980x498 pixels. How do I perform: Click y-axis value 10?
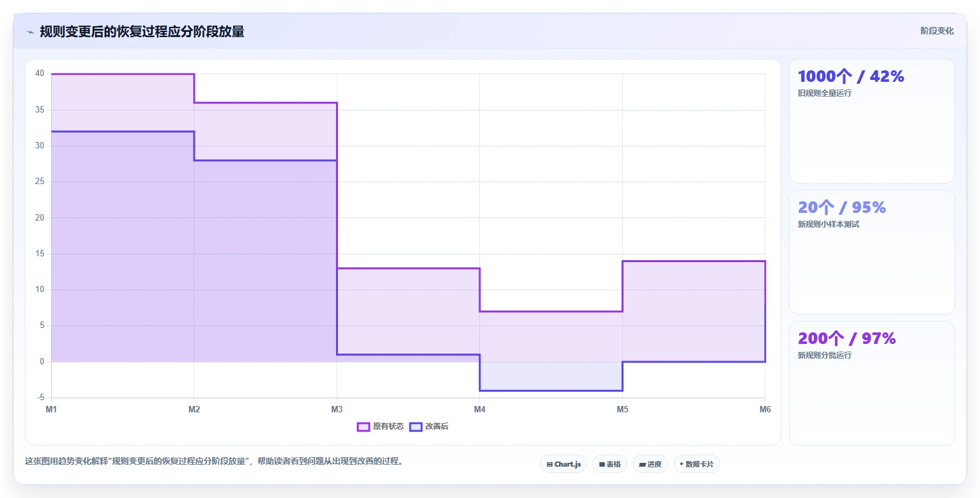tap(40, 290)
